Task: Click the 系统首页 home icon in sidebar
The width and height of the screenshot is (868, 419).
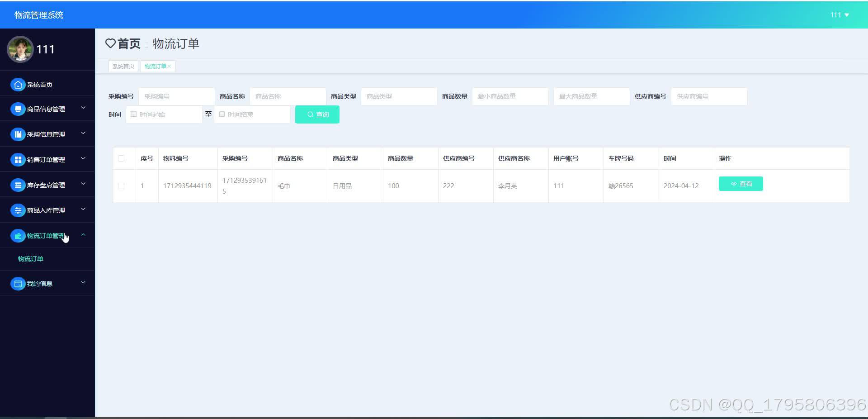Action: 18,85
